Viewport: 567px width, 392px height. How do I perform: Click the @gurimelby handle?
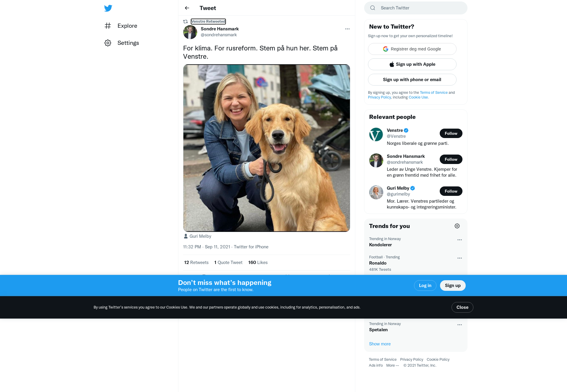[398, 194]
